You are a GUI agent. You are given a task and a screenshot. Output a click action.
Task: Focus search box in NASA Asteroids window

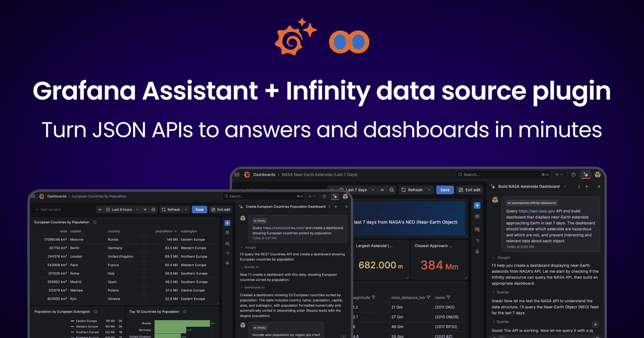(x=502, y=174)
